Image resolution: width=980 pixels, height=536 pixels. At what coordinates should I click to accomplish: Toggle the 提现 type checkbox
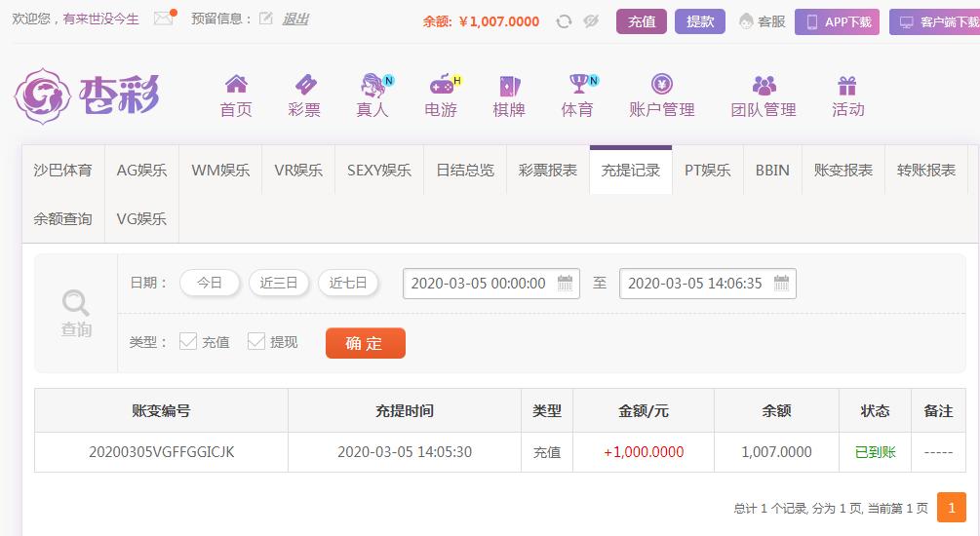(x=256, y=341)
